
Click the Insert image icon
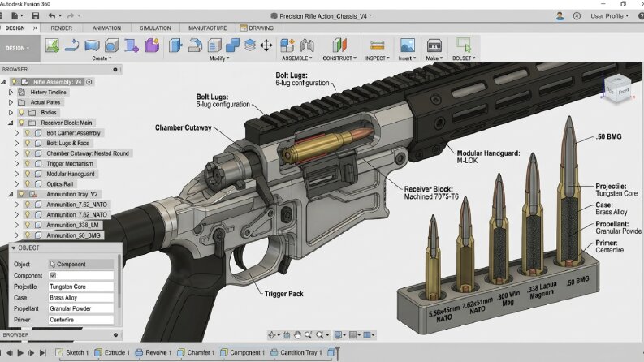pyautogui.click(x=407, y=45)
